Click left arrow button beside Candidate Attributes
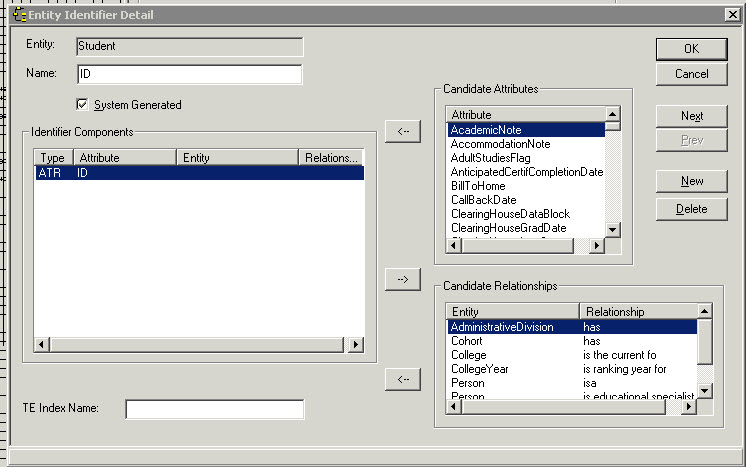Viewport: 746px width, 467px height. 402,131
